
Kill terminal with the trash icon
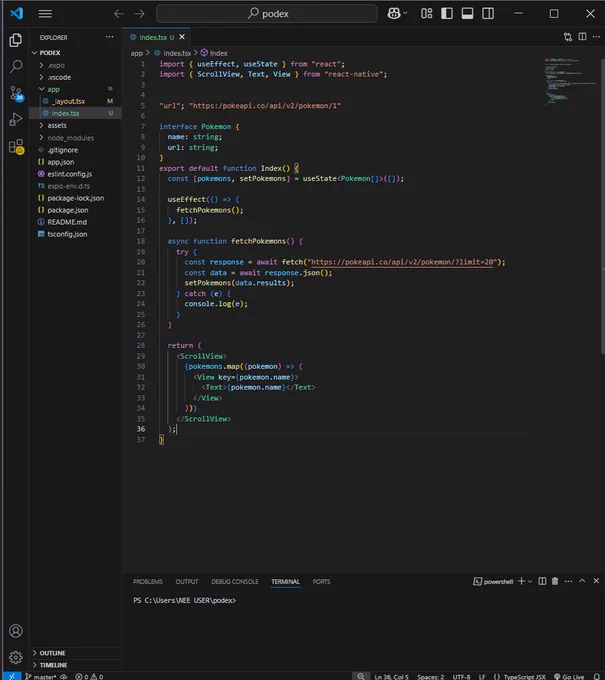[x=555, y=581]
